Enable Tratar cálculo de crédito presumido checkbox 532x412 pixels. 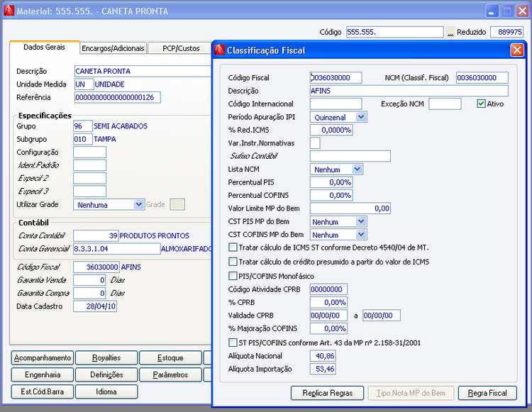tap(233, 262)
